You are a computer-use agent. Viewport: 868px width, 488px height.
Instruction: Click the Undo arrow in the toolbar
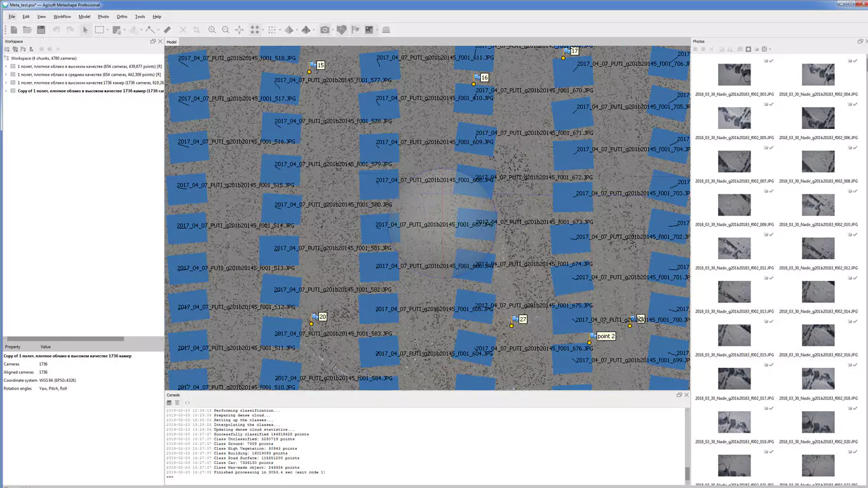(x=57, y=30)
